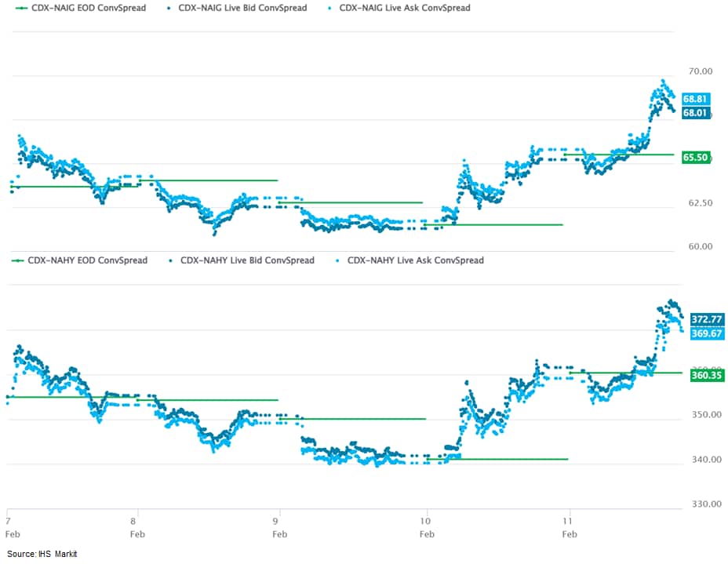Select the 10 Feb date axis label

click(x=427, y=526)
